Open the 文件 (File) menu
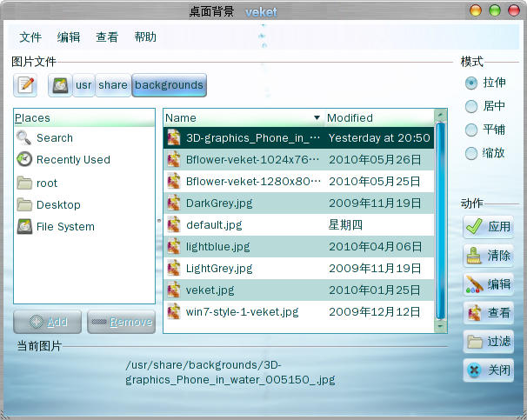The width and height of the screenshot is (527, 420). click(x=30, y=37)
